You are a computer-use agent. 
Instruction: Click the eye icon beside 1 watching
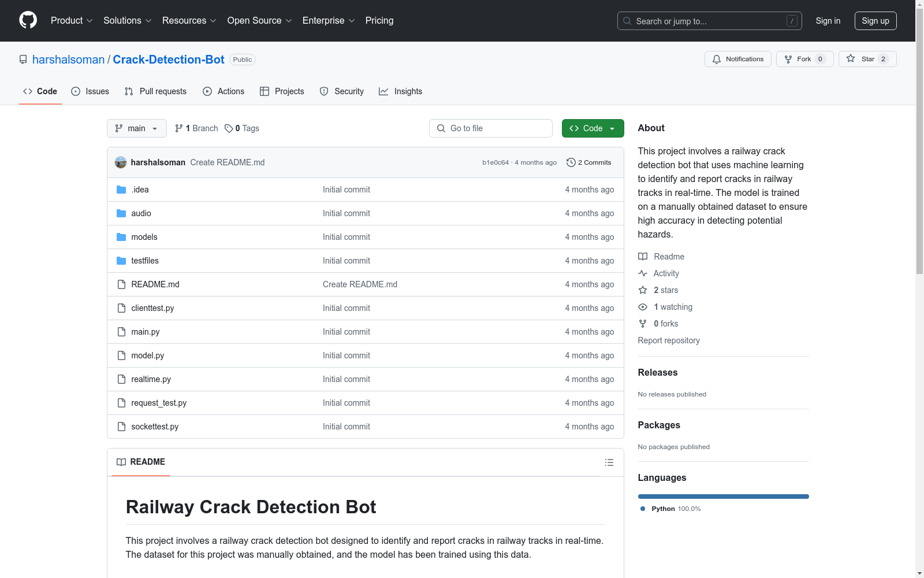643,307
